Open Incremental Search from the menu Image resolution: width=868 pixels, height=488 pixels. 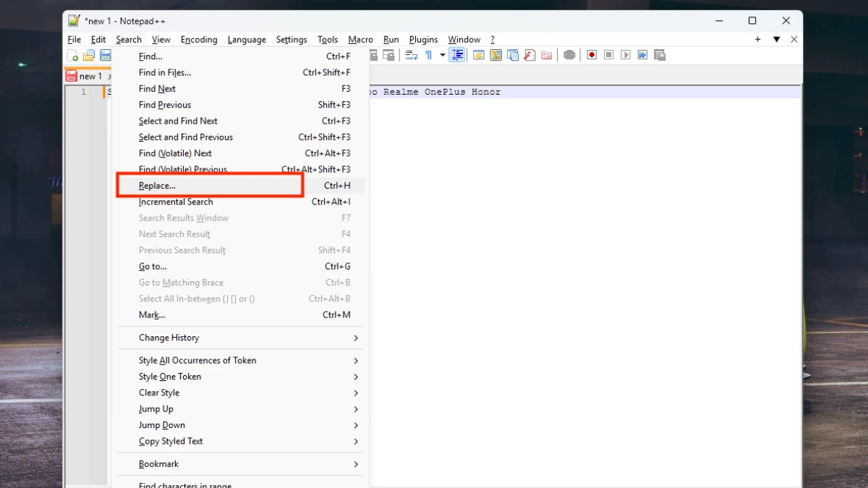click(x=242, y=202)
